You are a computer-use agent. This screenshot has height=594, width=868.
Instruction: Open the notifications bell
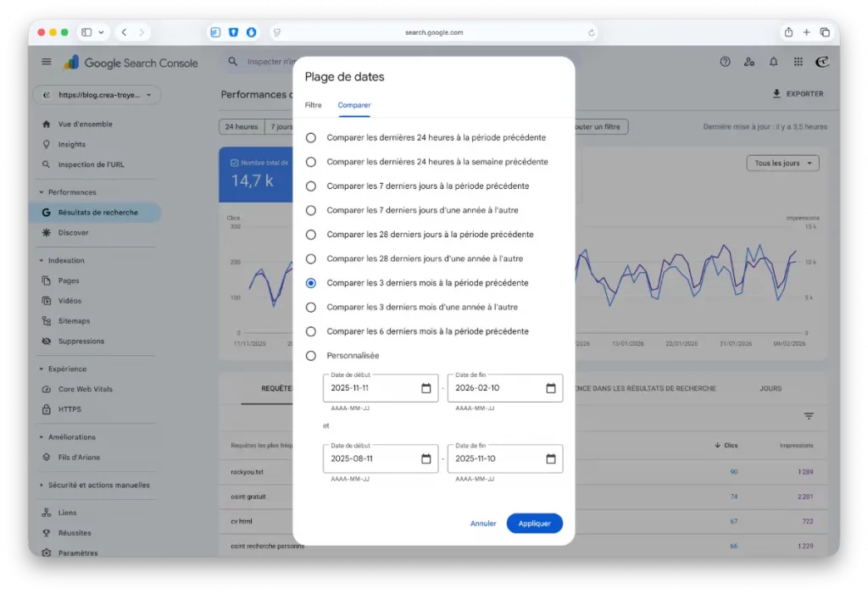click(x=773, y=61)
